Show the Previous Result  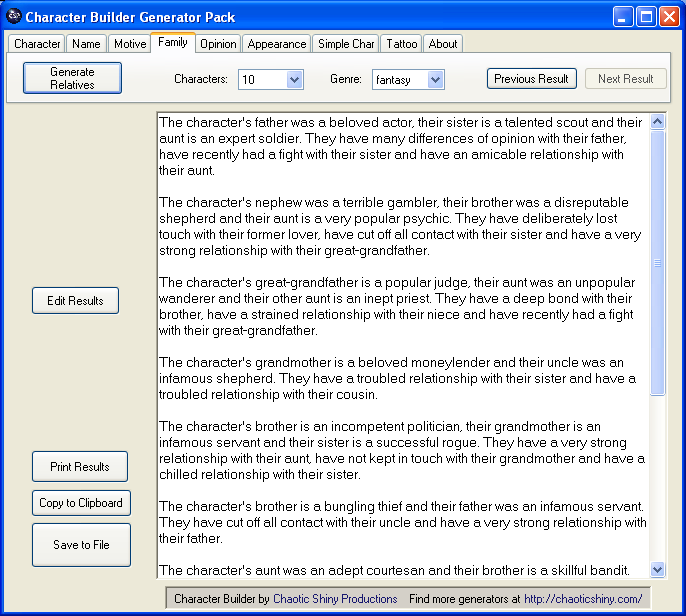[532, 79]
